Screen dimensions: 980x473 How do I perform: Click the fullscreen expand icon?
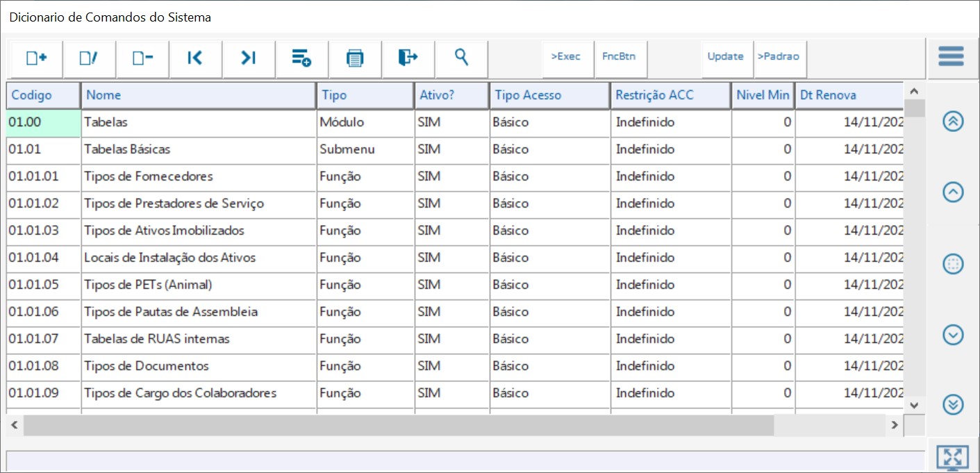pyautogui.click(x=952, y=457)
